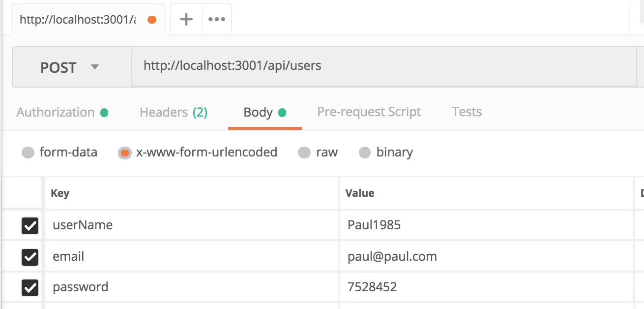Open the Pre-request Script tab
Screen dimensions: 644x309
click(x=369, y=112)
